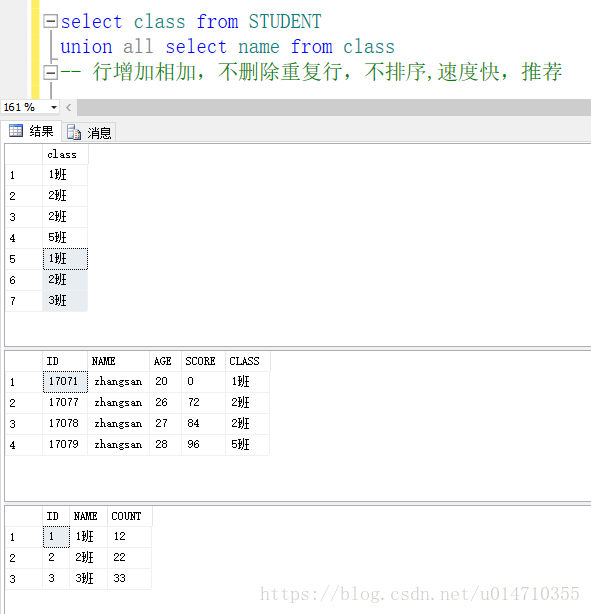This screenshot has height=614, width=591.
Task: Select the cell with ID 17077
Action: coord(65,403)
